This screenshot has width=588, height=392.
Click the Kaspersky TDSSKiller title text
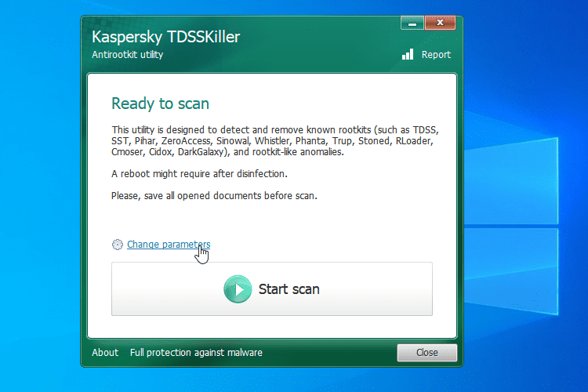[x=165, y=37]
